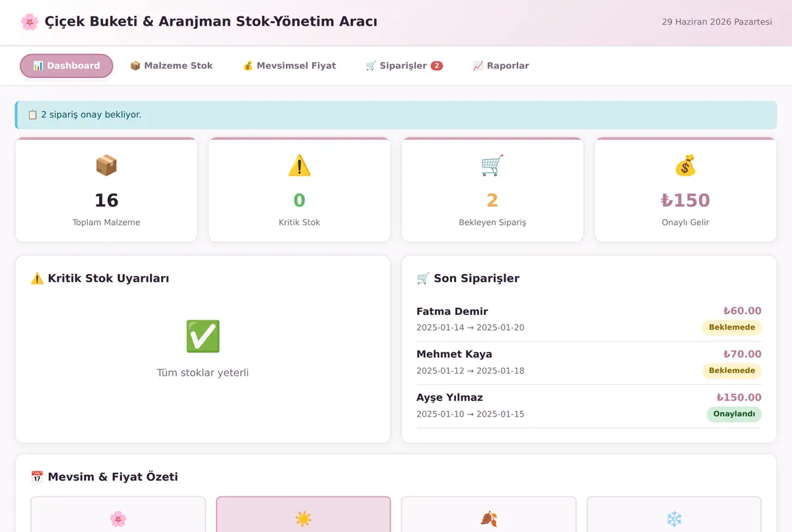The image size is (792, 532).
Task: Click the ₺70.00 order amount
Action: (742, 354)
